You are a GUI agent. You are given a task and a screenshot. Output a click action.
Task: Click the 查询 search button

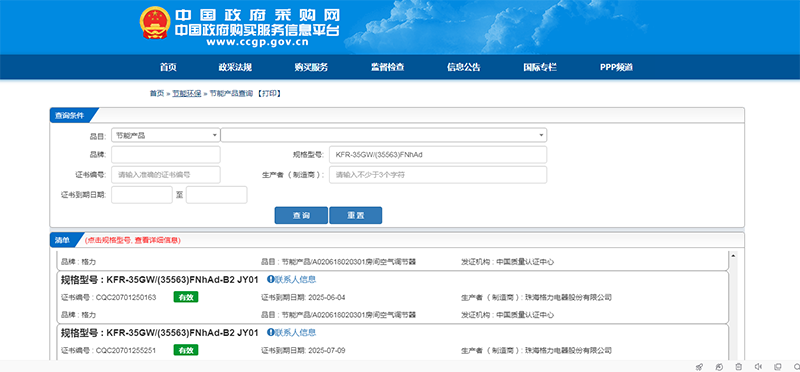(x=301, y=215)
